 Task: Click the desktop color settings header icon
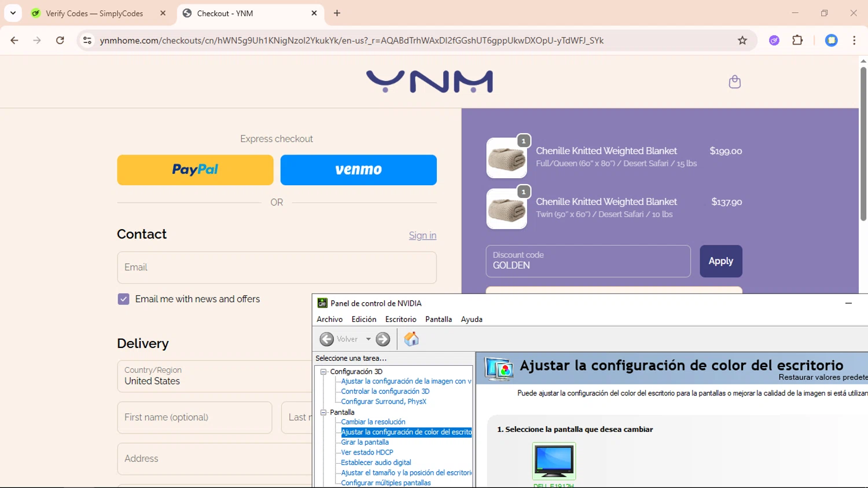(x=499, y=368)
